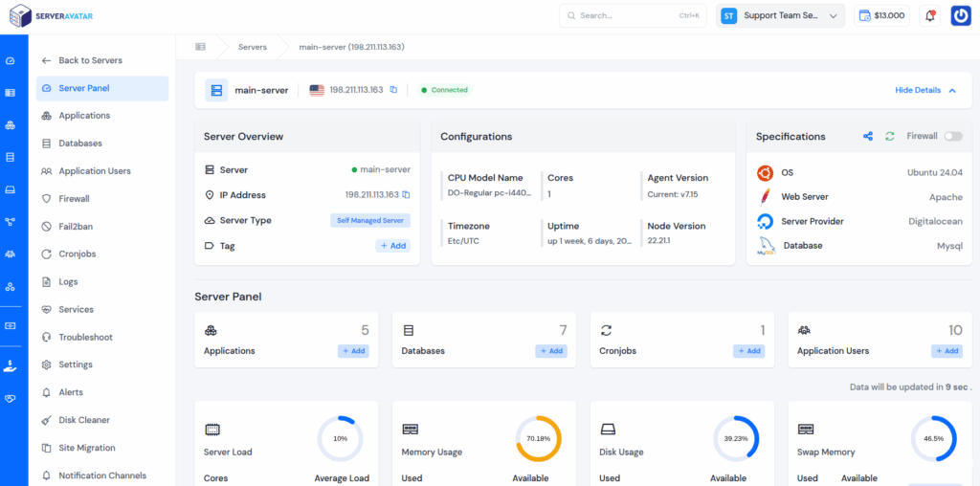Click the $13.000 balance button
The image size is (980, 486).
click(x=881, y=16)
